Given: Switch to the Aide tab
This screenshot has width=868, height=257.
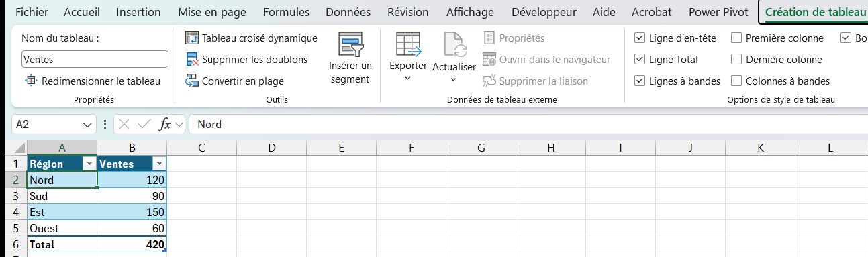Looking at the screenshot, I should pyautogui.click(x=604, y=12).
